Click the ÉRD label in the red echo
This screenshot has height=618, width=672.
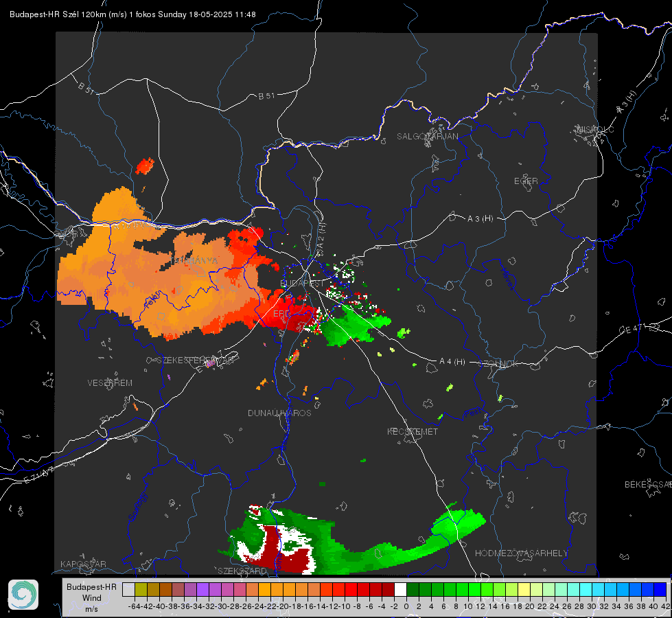(x=281, y=314)
